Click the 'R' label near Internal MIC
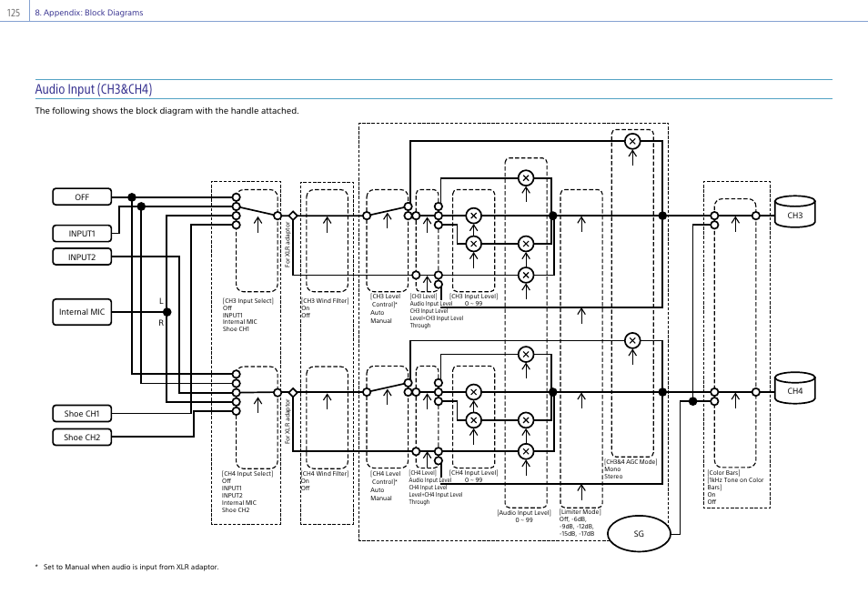Image resolution: width=868 pixels, height=614 pixels. click(161, 323)
